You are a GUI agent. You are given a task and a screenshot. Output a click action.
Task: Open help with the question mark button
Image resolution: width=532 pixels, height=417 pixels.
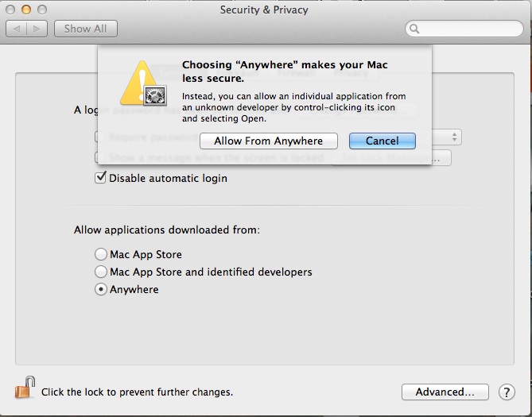tap(507, 392)
